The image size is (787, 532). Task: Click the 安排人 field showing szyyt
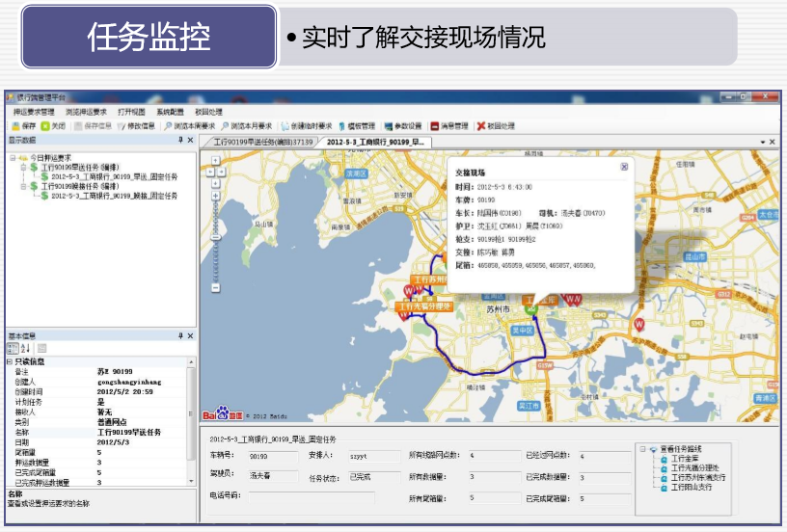pyautogui.click(x=374, y=456)
